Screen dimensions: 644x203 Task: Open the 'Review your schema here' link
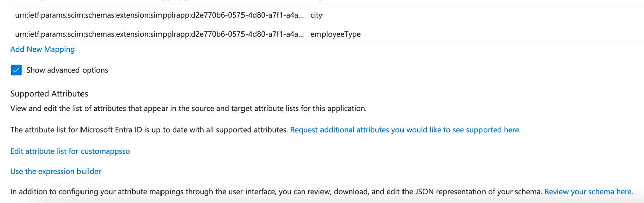click(589, 192)
